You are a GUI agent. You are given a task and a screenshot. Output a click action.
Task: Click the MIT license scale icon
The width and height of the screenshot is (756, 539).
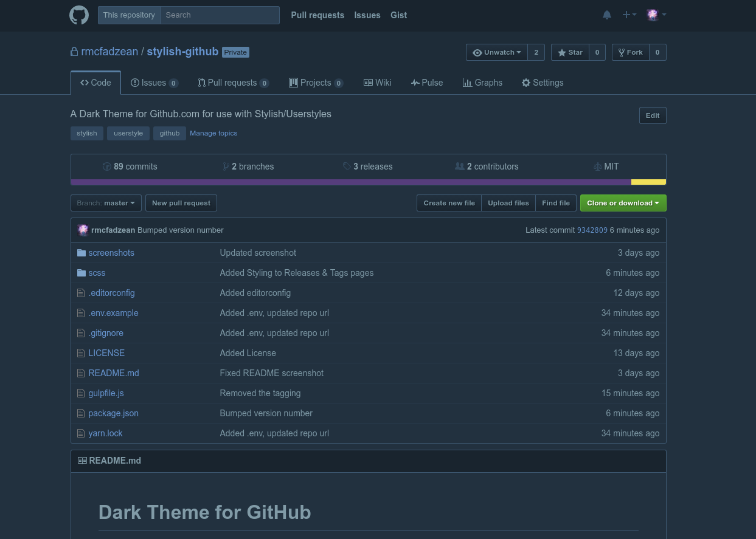click(597, 167)
